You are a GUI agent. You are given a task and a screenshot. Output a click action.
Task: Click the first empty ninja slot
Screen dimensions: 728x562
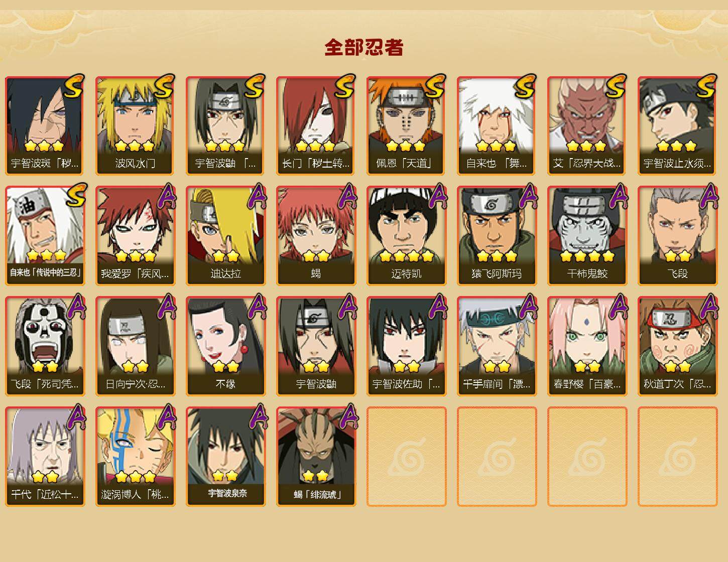pyautogui.click(x=407, y=457)
